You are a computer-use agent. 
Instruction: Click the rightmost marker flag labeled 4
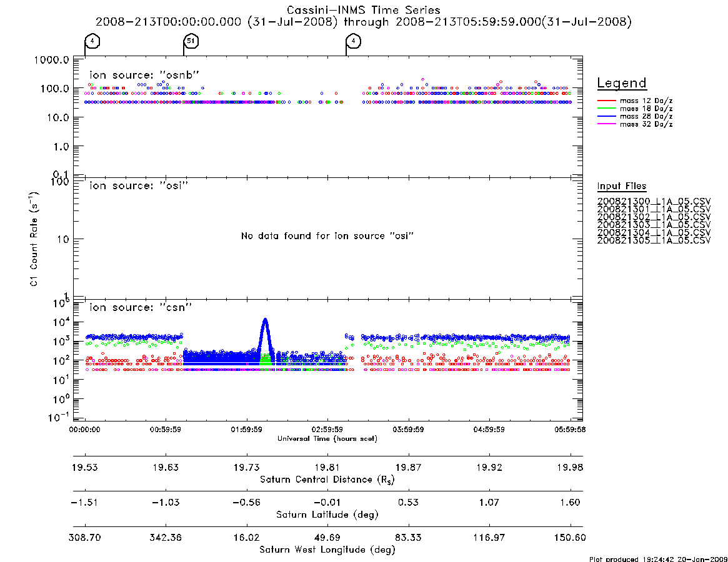pos(353,41)
